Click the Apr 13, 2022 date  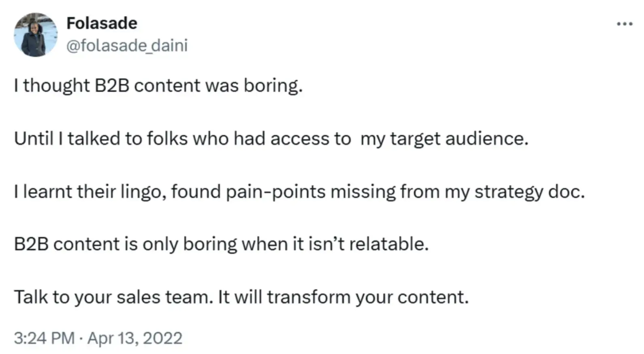click(x=135, y=338)
